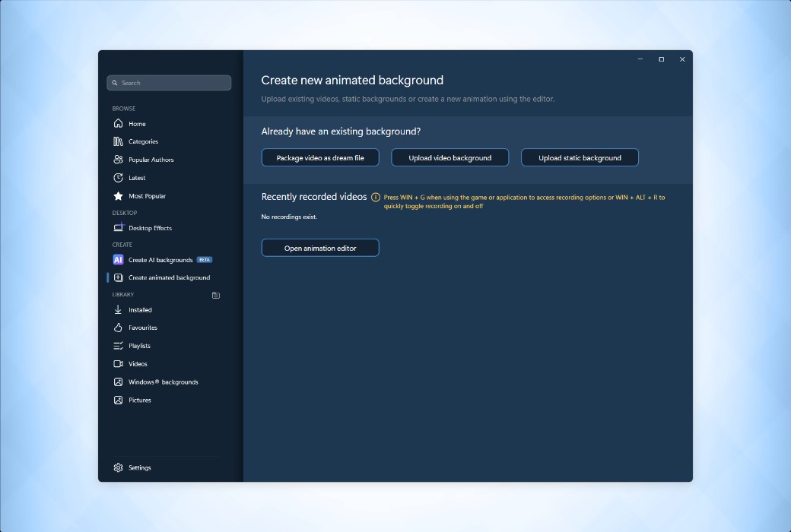Open Desktop Effects via its laptop icon
791x532 pixels.
(x=118, y=227)
